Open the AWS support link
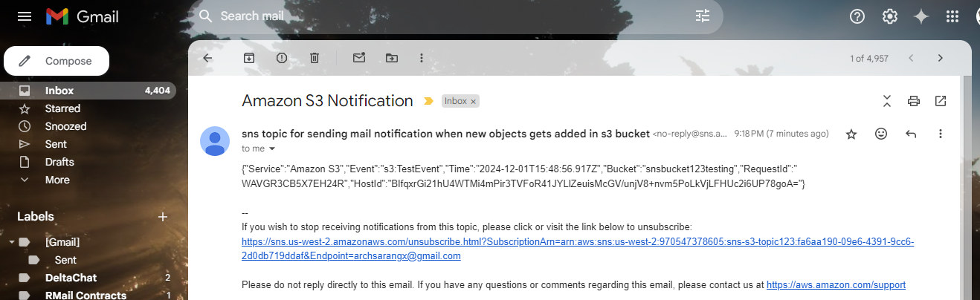980x300 pixels. pos(836,284)
